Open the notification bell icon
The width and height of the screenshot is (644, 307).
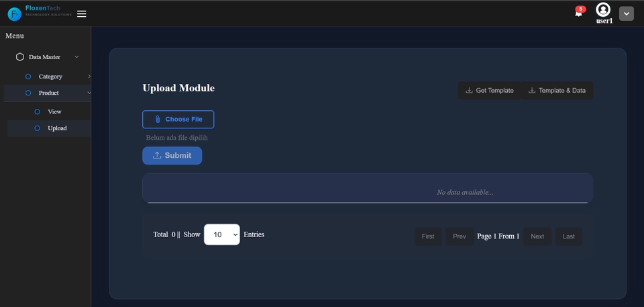click(x=578, y=13)
